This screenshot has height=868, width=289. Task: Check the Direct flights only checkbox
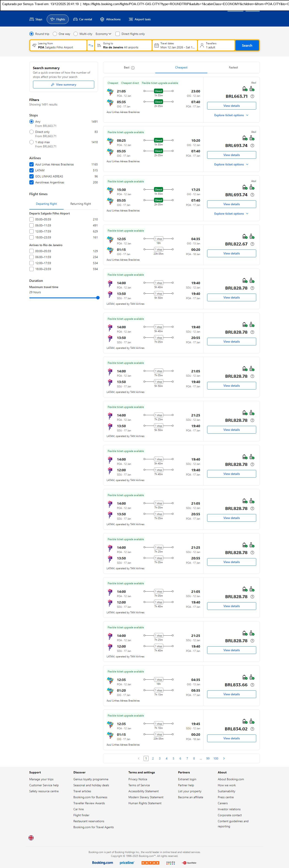[118, 34]
